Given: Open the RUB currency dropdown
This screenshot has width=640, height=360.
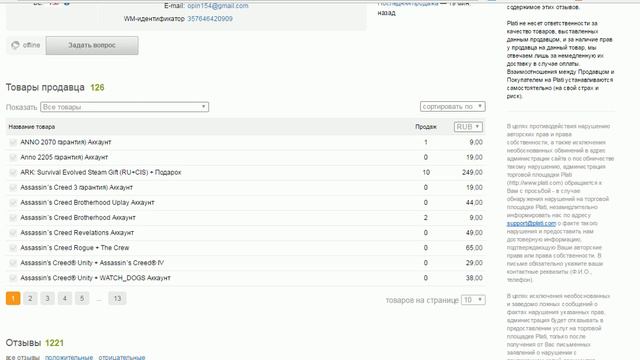Looking at the screenshot, I should (x=468, y=127).
